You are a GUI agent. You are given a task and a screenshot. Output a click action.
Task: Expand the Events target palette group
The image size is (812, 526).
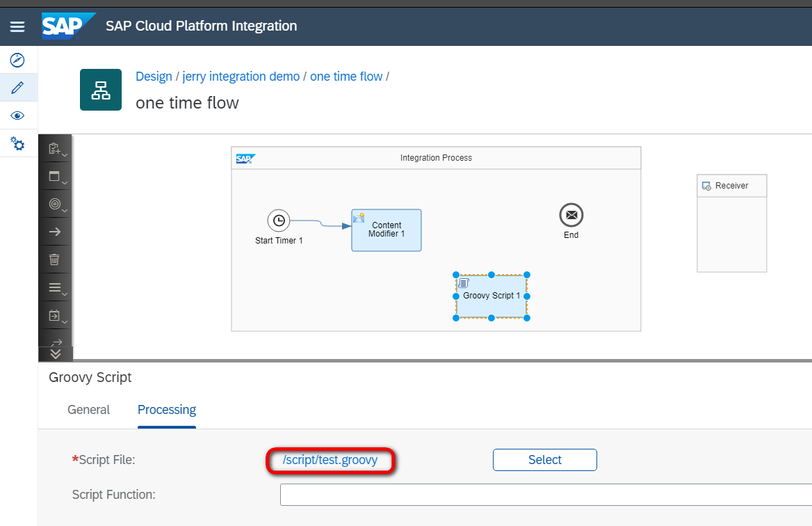pos(55,204)
